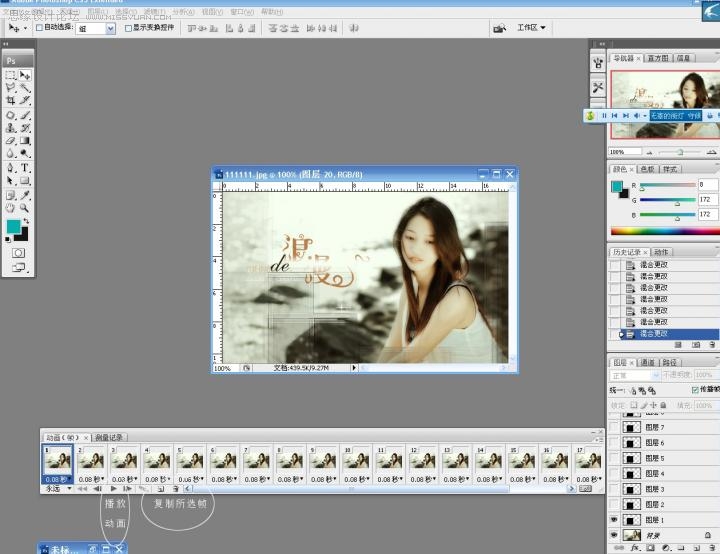Select the Clone Stamp tool
This screenshot has height=554, width=720.
point(11,128)
